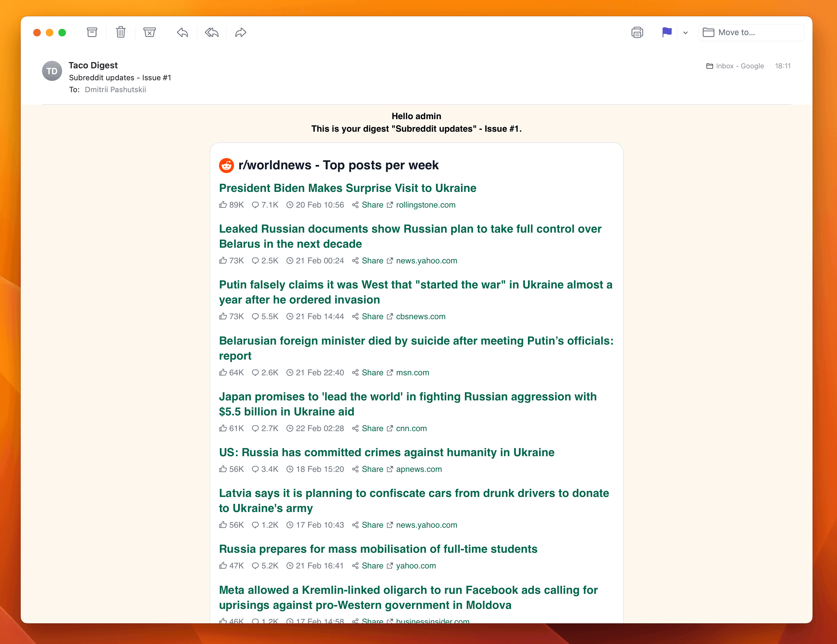Click the email time 18:11

pyautogui.click(x=783, y=66)
